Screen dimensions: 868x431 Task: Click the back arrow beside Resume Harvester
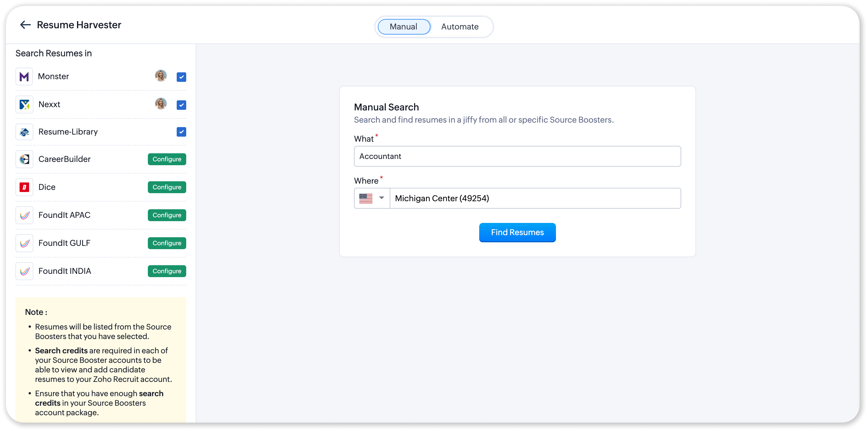click(25, 25)
